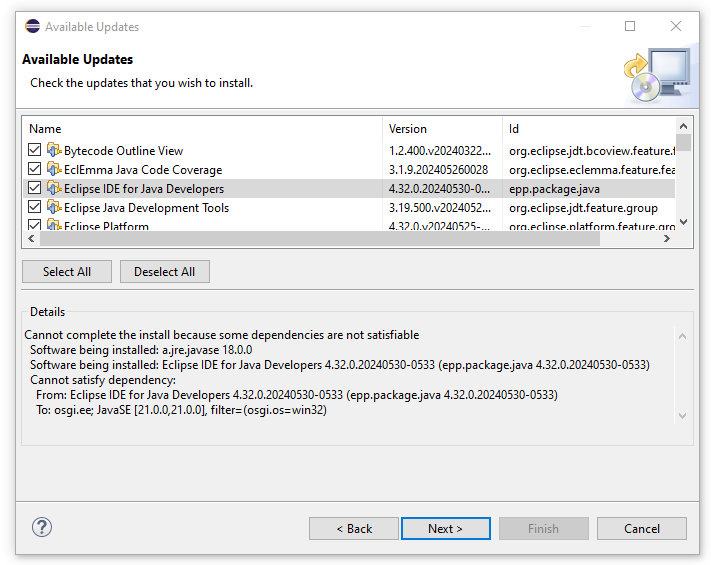Sort by Version column header
This screenshot has height=565, width=711.
pos(442,129)
